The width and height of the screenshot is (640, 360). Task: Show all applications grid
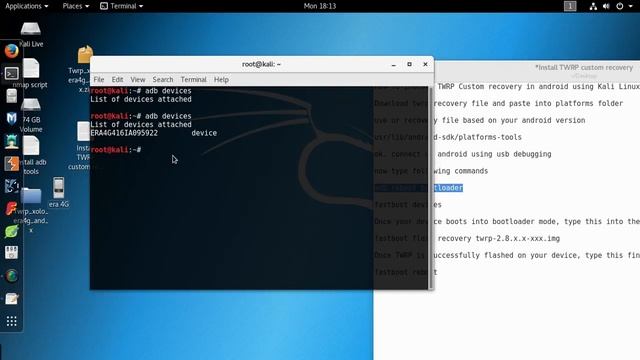pos(11,321)
